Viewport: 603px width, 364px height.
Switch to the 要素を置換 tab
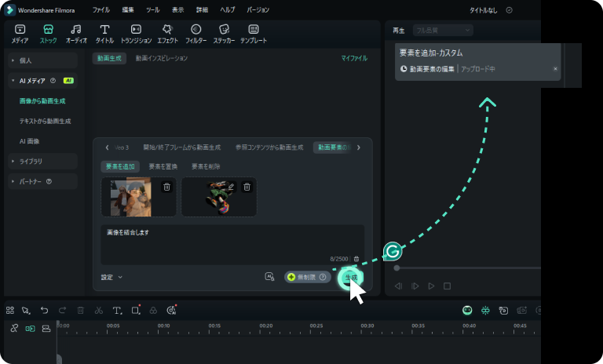point(163,166)
